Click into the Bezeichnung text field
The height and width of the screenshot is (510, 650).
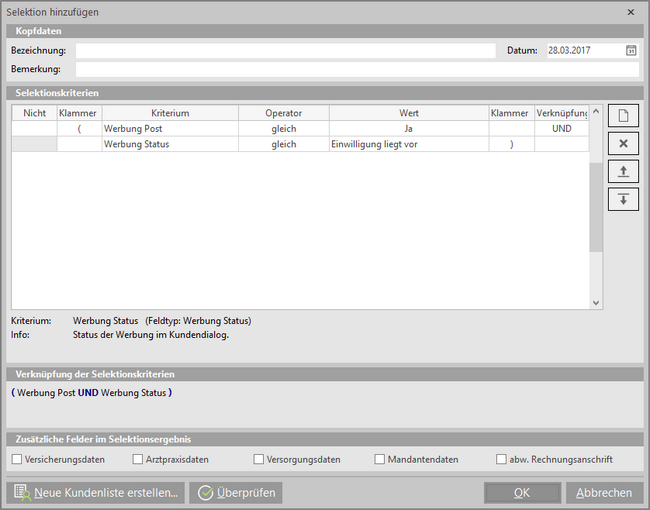(285, 50)
